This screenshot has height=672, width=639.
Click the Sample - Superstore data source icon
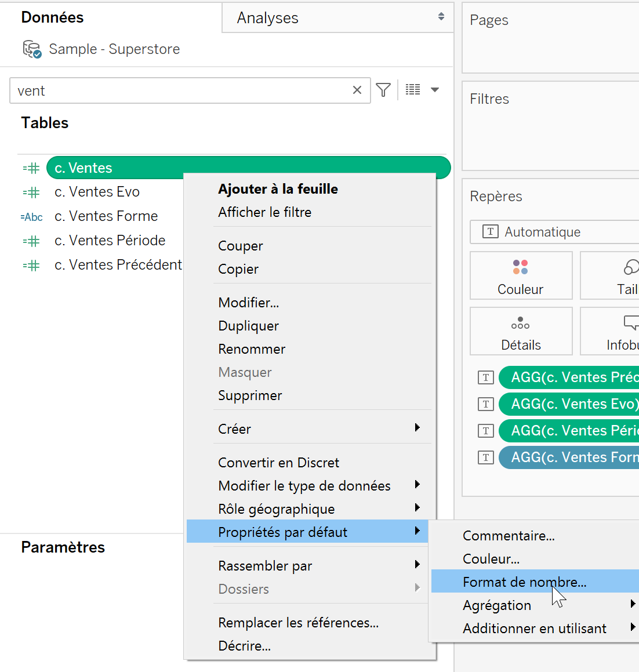pos(32,49)
